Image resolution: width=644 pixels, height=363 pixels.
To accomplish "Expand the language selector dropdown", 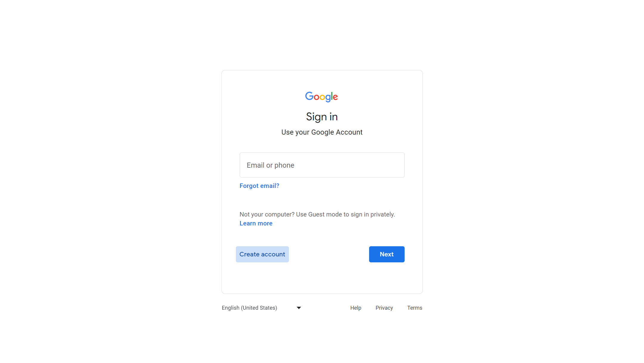I will pyautogui.click(x=261, y=308).
